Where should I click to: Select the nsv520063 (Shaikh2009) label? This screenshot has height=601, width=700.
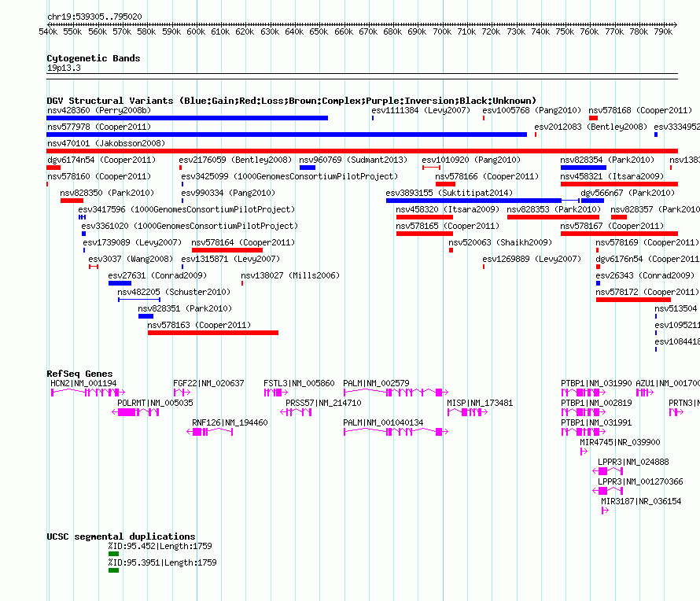500,242
